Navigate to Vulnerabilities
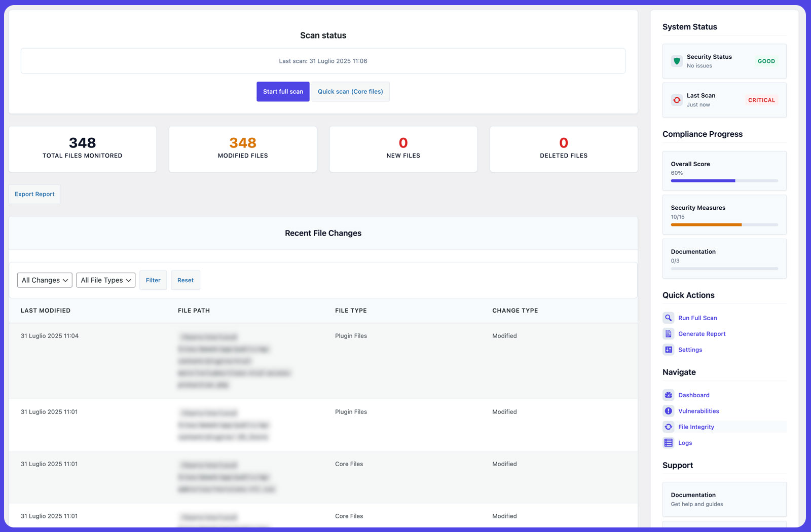 [698, 411]
